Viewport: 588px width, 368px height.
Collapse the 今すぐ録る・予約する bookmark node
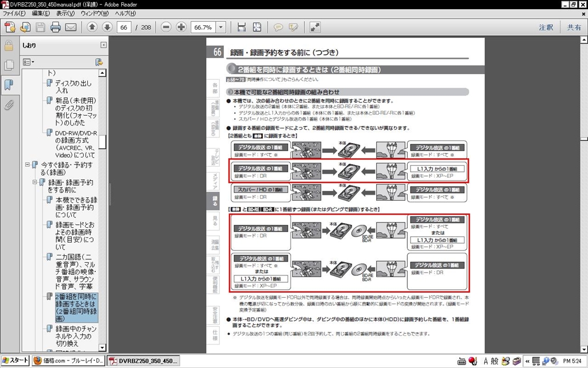(x=28, y=165)
